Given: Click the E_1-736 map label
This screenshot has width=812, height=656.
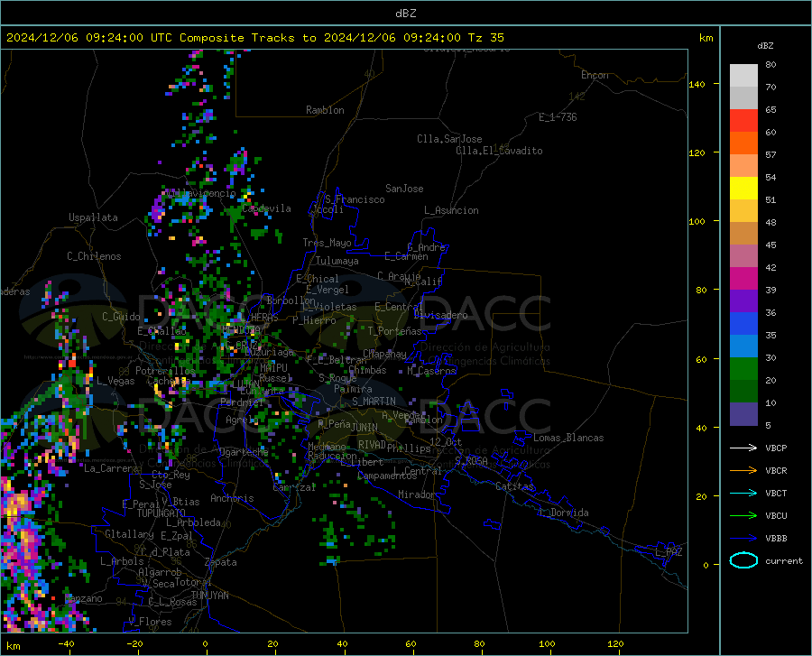Looking at the screenshot, I should click(558, 117).
